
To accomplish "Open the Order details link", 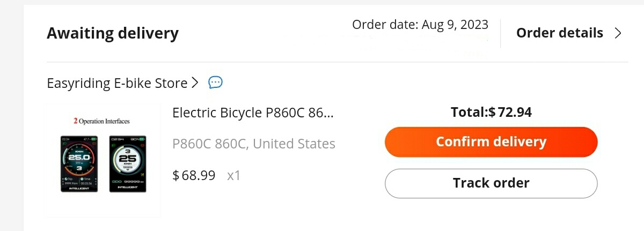I will coord(559,33).
